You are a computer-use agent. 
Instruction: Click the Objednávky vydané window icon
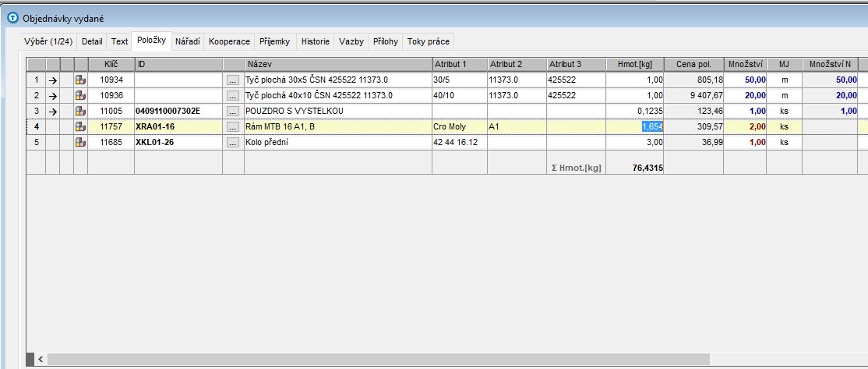pyautogui.click(x=12, y=18)
